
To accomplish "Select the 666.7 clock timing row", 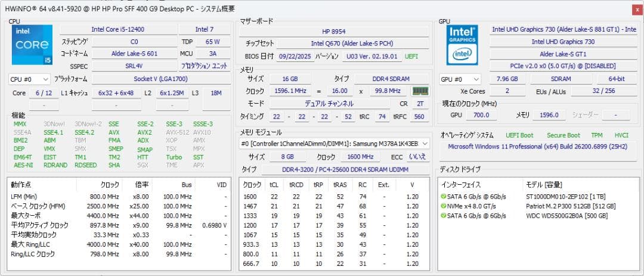I will point(334,263).
